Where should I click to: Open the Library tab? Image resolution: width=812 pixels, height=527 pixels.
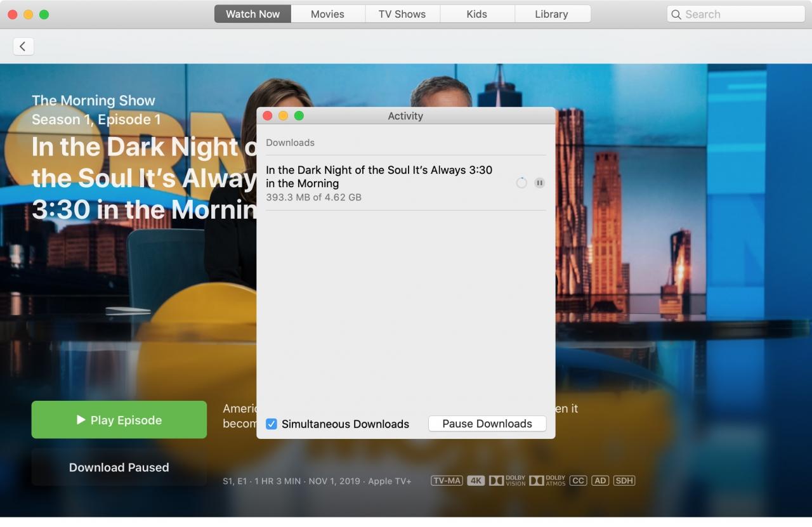tap(551, 14)
